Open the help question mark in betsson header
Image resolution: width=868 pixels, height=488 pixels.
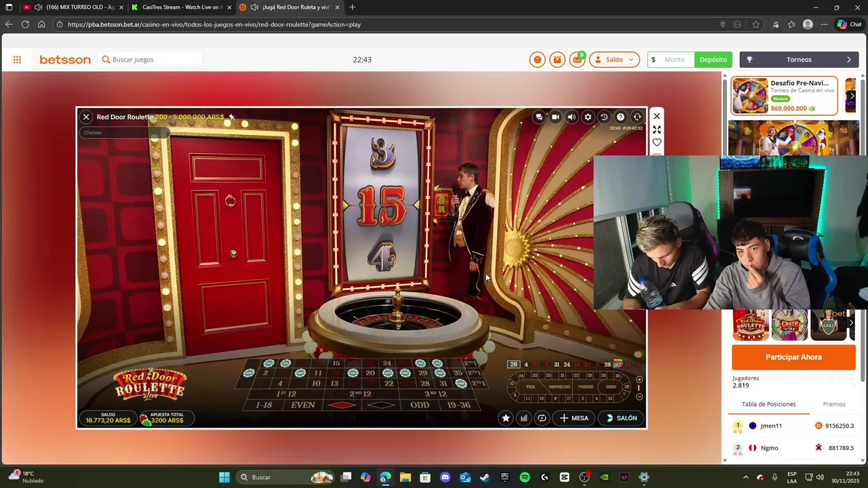click(538, 60)
